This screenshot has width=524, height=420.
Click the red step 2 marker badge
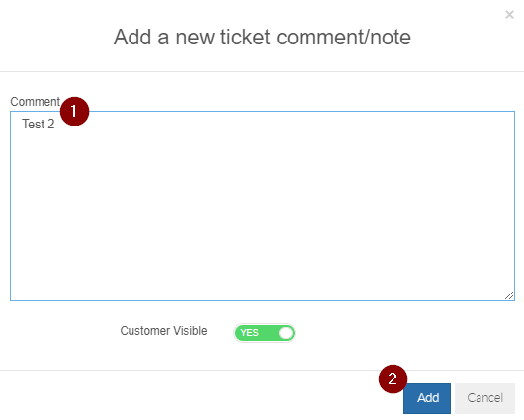click(393, 378)
